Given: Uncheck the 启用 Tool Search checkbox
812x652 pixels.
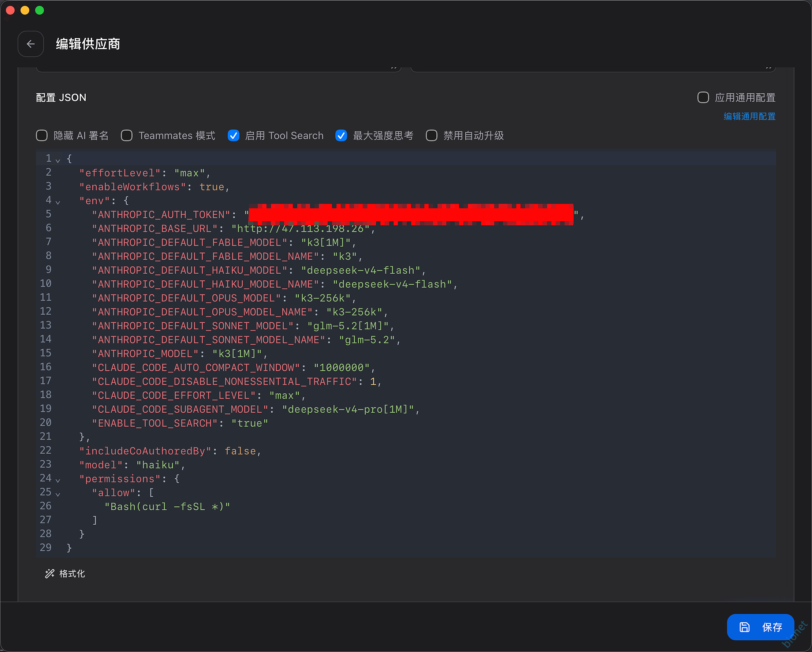Looking at the screenshot, I should pos(234,135).
